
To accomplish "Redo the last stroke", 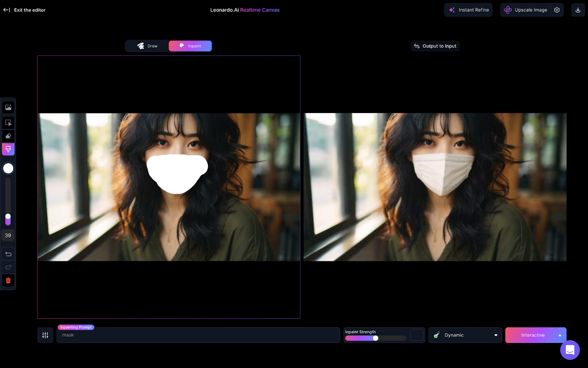I will pyautogui.click(x=8, y=267).
